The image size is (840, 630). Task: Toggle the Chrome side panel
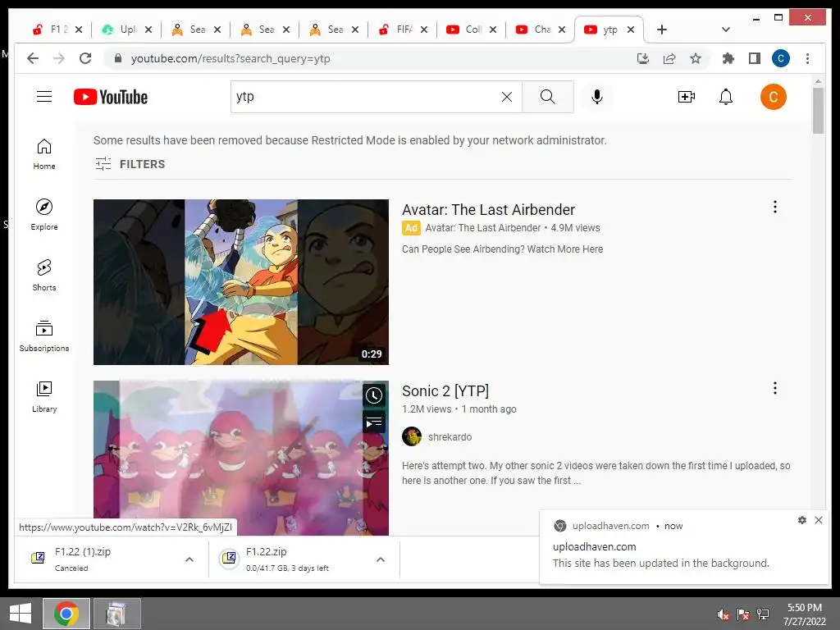click(755, 58)
